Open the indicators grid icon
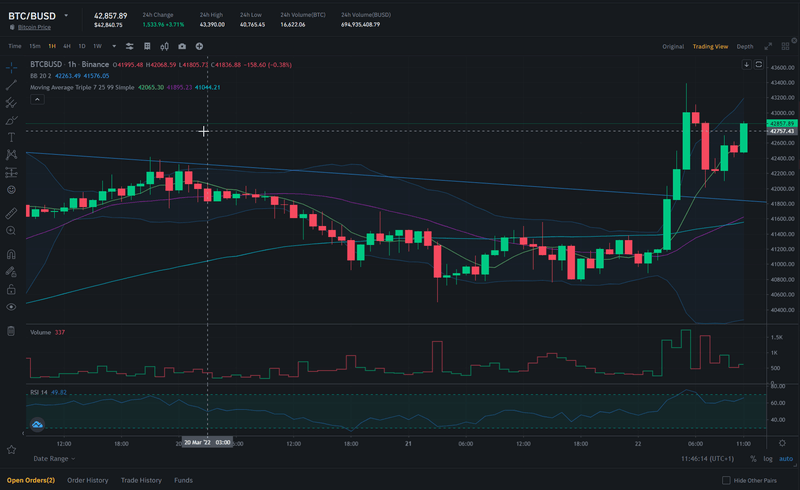 [x=147, y=46]
